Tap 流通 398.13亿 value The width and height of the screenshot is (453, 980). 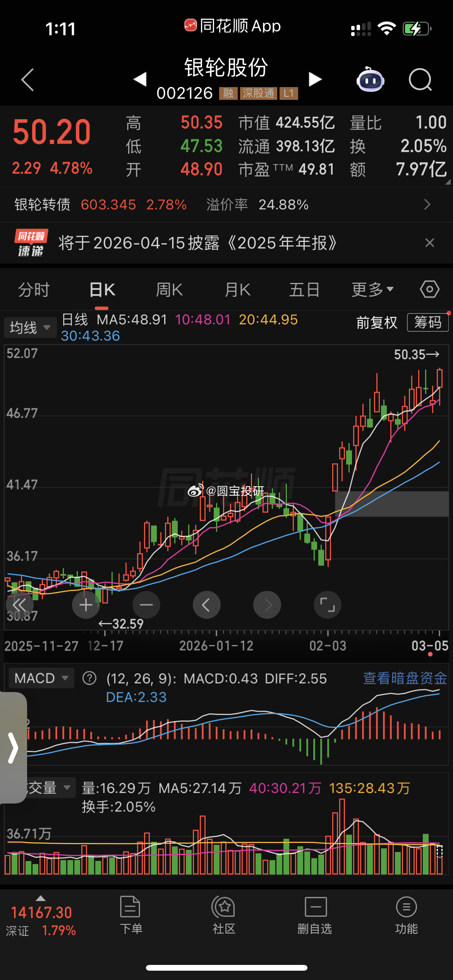click(287, 146)
